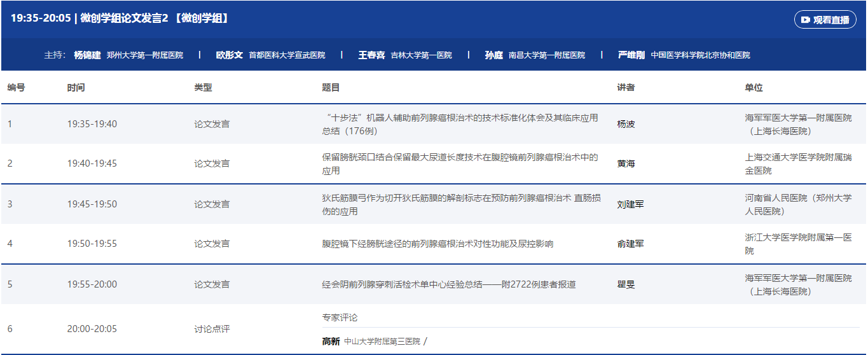Click the video camera icon beside 观看直播
Screen dimensions: 868x355
pyautogui.click(x=806, y=20)
